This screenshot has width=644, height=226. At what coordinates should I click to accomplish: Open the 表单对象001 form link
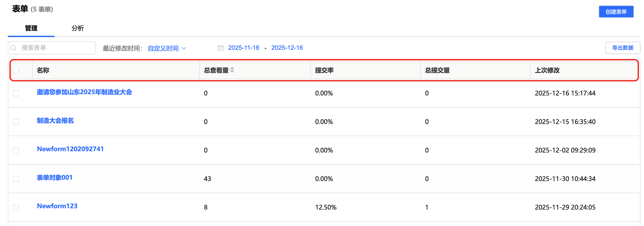tap(54, 177)
